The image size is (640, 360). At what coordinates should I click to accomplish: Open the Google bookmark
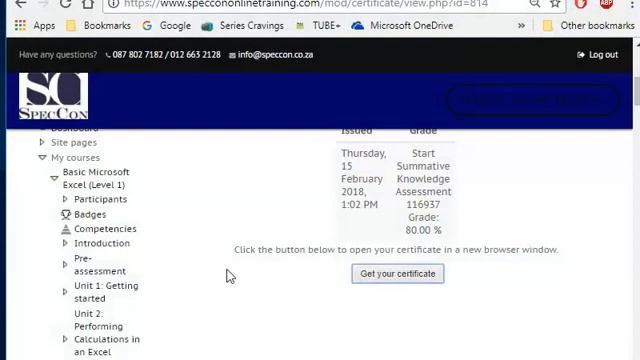tap(167, 26)
